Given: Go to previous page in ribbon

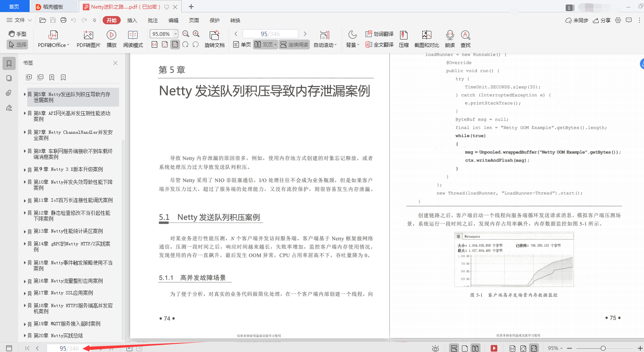Looking at the screenshot, I should pyautogui.click(x=236, y=34).
